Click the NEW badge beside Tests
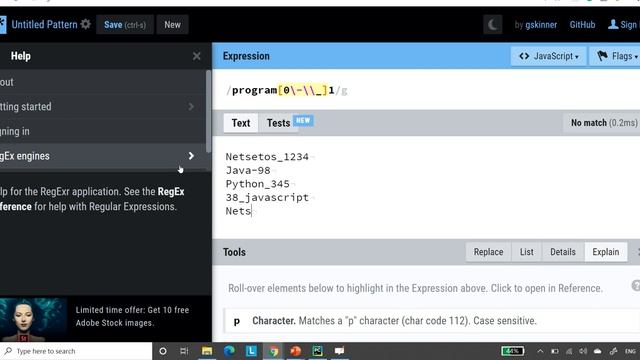Screen dimensions: 640x360 coord(303,120)
